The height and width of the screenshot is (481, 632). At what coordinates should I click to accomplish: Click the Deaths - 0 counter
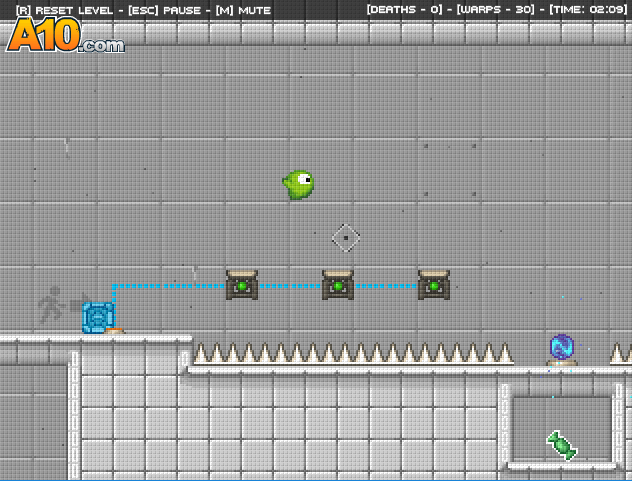[404, 9]
